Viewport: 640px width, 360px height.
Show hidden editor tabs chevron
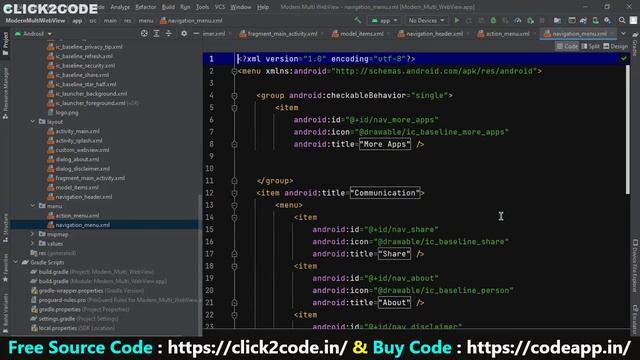623,33
